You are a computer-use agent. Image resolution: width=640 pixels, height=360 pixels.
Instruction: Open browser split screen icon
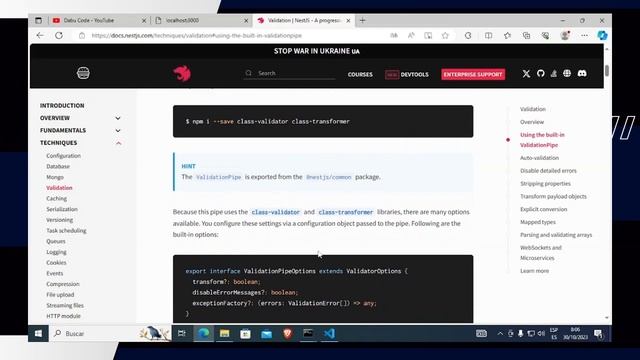[488, 36]
